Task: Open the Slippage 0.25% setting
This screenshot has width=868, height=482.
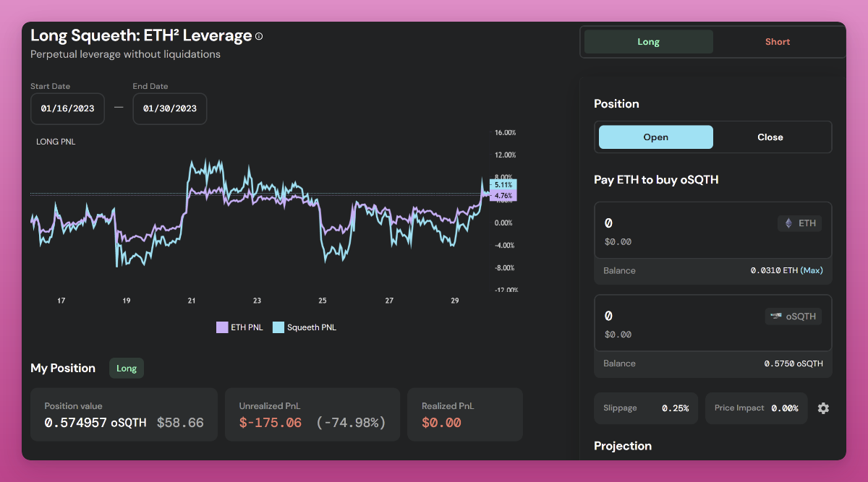Action: coord(646,408)
